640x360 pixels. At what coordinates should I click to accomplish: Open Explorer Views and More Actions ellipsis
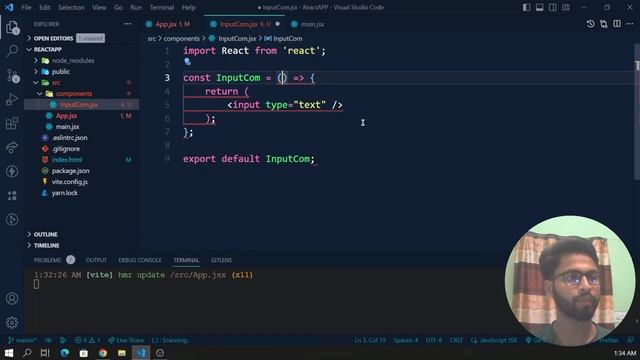(128, 24)
